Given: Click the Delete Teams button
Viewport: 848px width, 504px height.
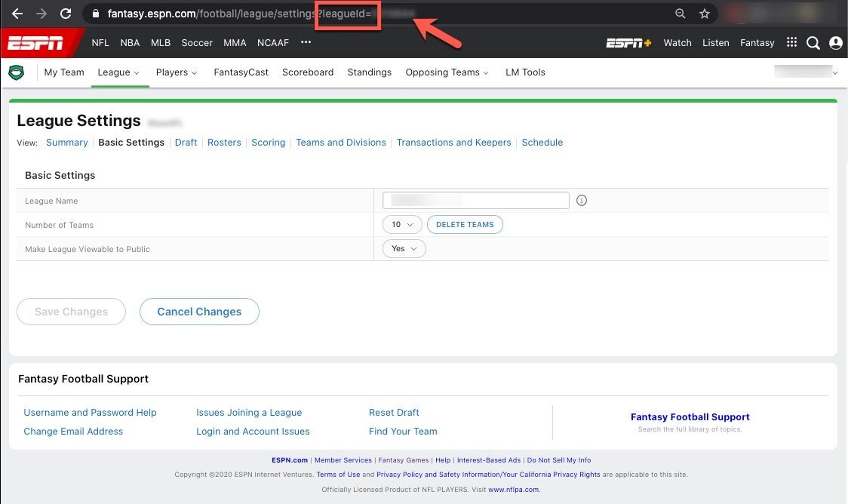Looking at the screenshot, I should pyautogui.click(x=465, y=224).
